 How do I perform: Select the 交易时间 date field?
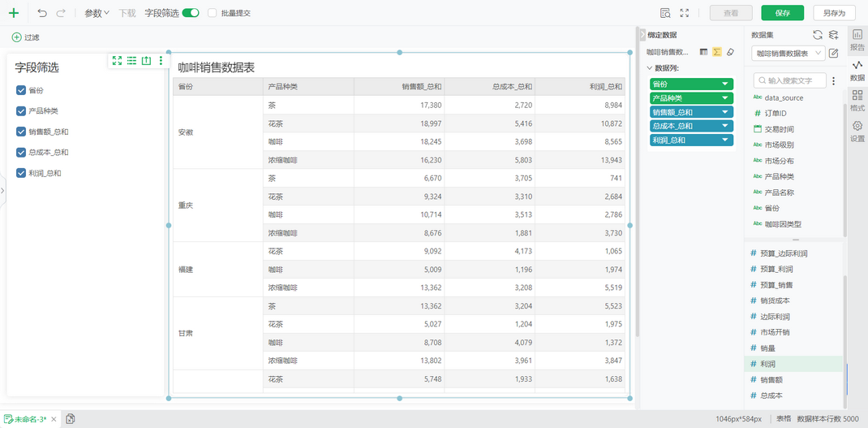coord(793,129)
